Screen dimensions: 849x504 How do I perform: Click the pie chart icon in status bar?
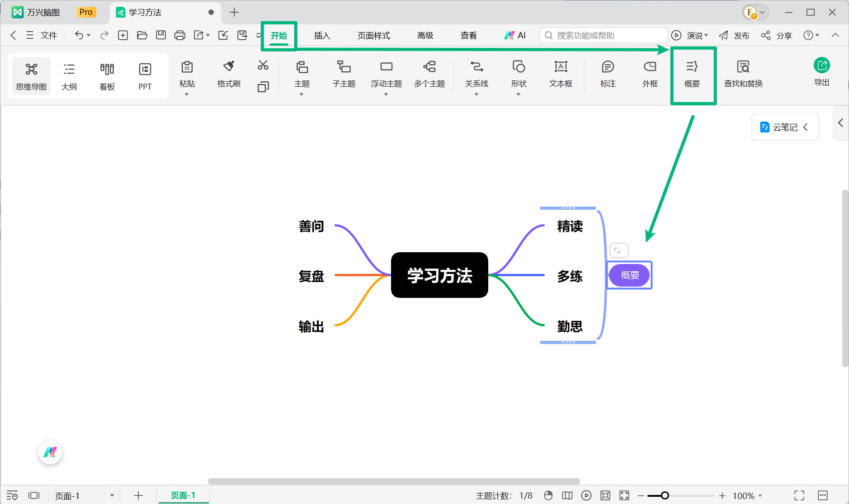(x=548, y=495)
